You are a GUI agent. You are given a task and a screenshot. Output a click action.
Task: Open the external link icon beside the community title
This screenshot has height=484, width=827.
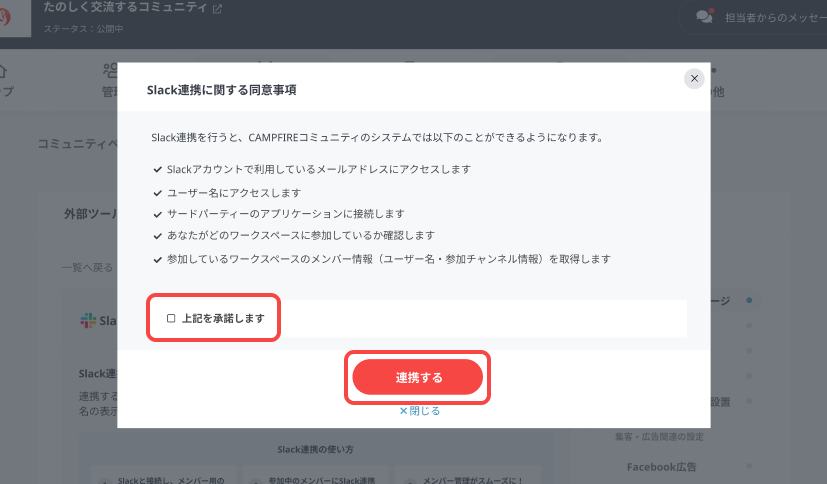coord(218,9)
